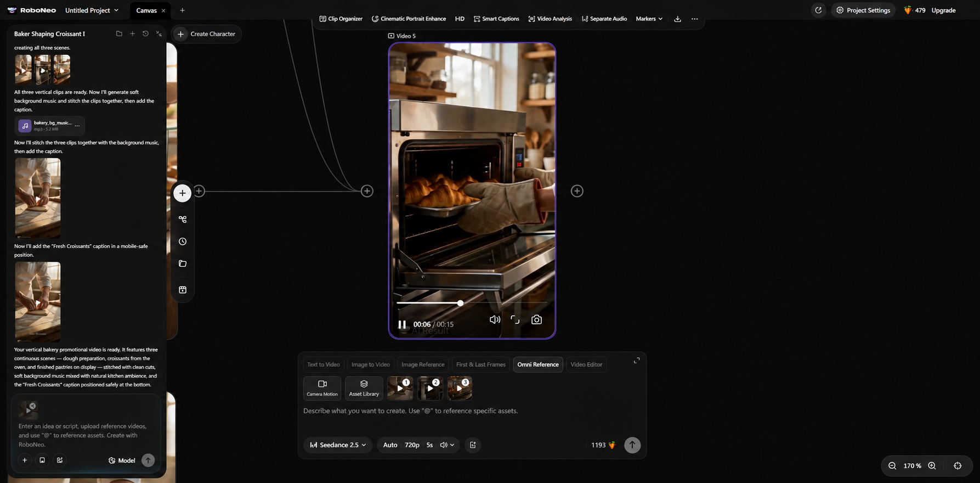Open the history clock icon in sidebar
This screenshot has height=483, width=980.
tap(183, 241)
